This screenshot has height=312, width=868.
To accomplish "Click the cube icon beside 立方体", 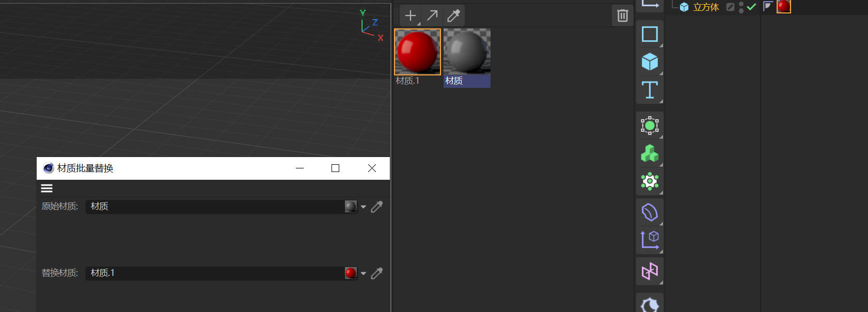I will click(x=684, y=7).
